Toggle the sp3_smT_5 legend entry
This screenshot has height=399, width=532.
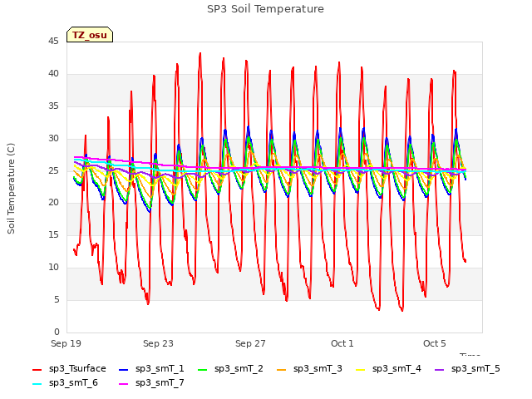467,369
